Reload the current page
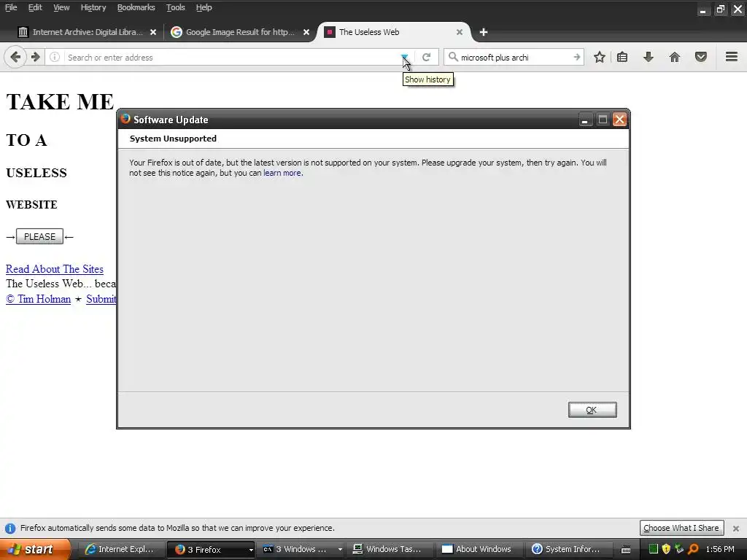Screen dimensions: 747x560 pyautogui.click(x=426, y=57)
